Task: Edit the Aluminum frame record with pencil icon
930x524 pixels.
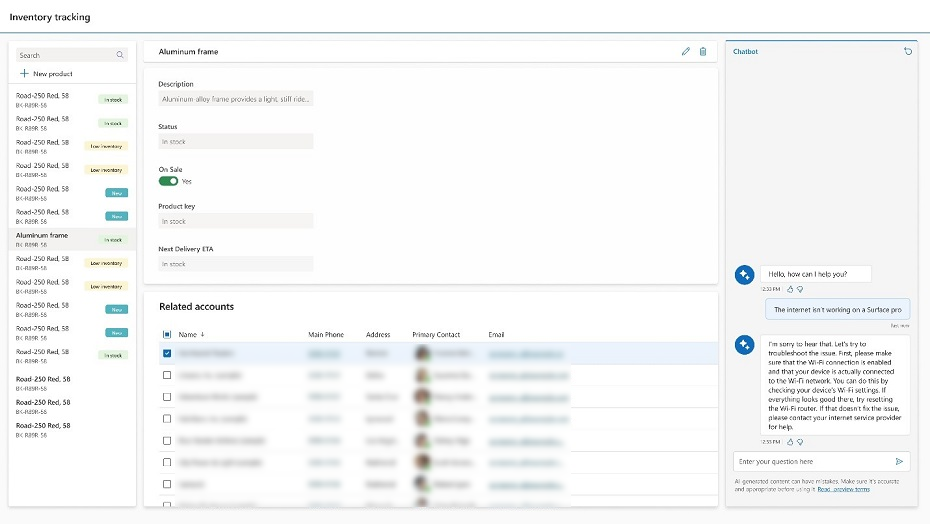Action: pos(686,52)
